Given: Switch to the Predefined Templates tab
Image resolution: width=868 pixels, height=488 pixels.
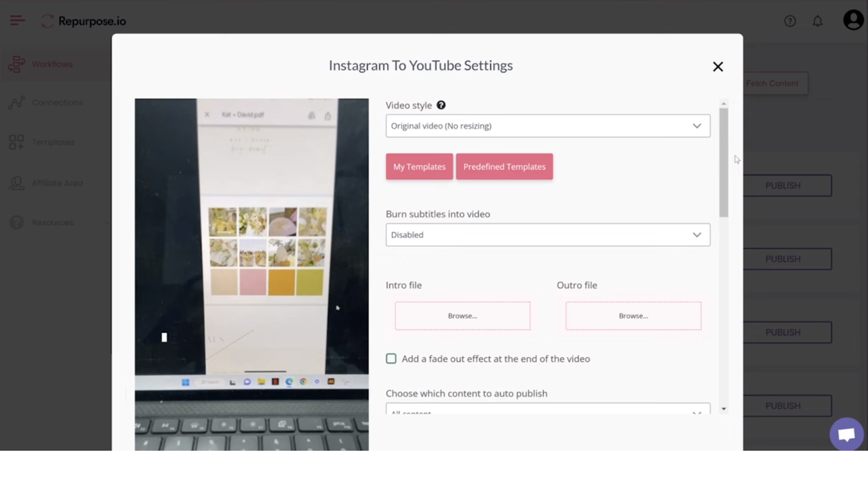Looking at the screenshot, I should [x=504, y=166].
